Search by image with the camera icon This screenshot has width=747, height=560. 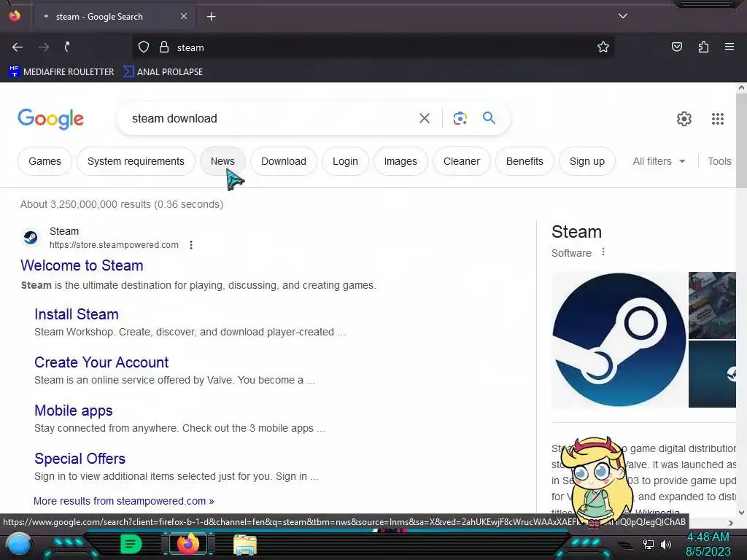460,118
